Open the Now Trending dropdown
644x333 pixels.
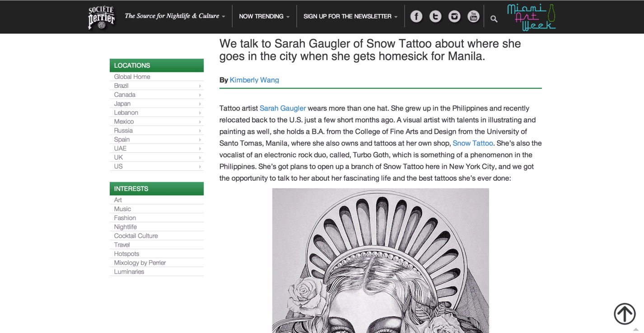coord(264,16)
